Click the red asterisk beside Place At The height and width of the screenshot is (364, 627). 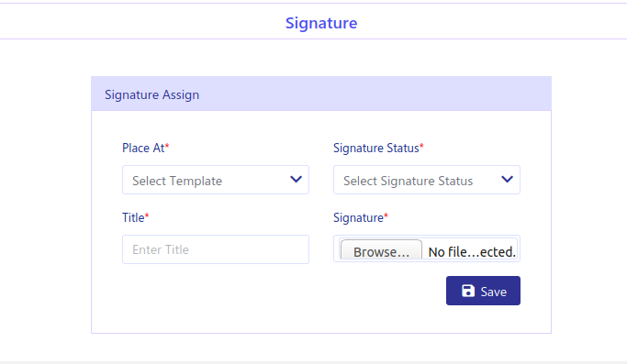coord(167,146)
